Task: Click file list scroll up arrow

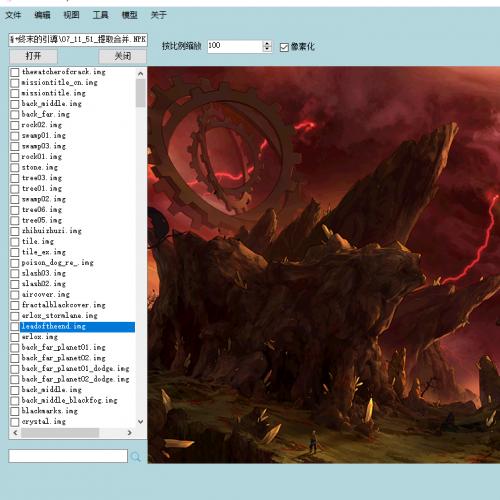Action: (x=141, y=74)
